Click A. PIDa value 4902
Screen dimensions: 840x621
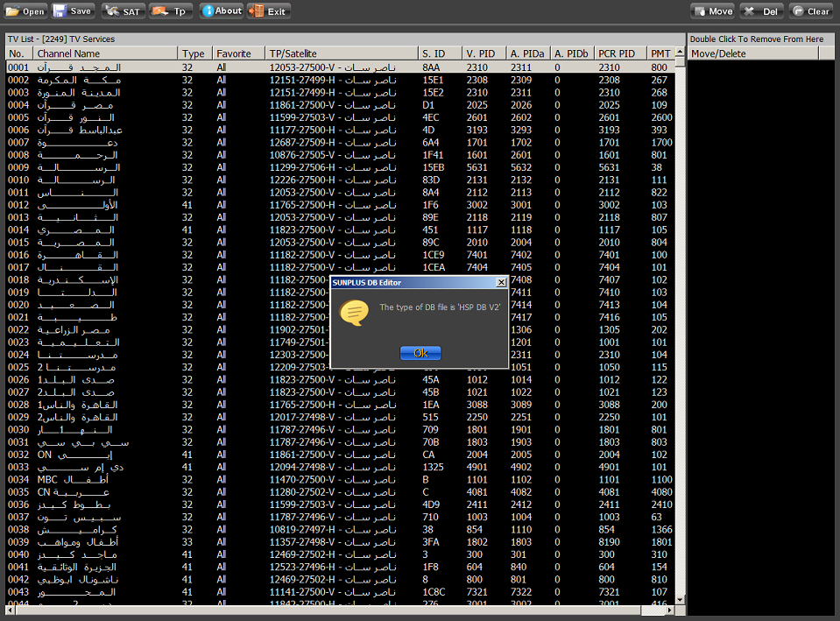click(520, 467)
